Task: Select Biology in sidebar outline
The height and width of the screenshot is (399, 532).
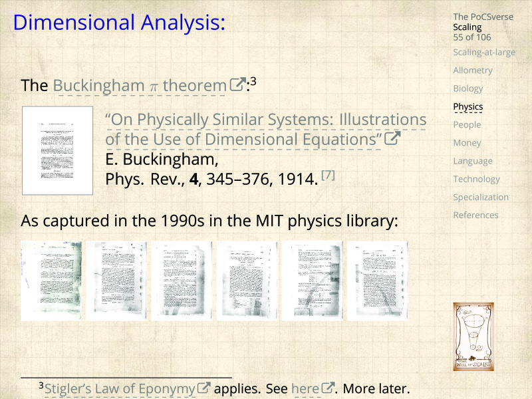Action: [x=467, y=88]
